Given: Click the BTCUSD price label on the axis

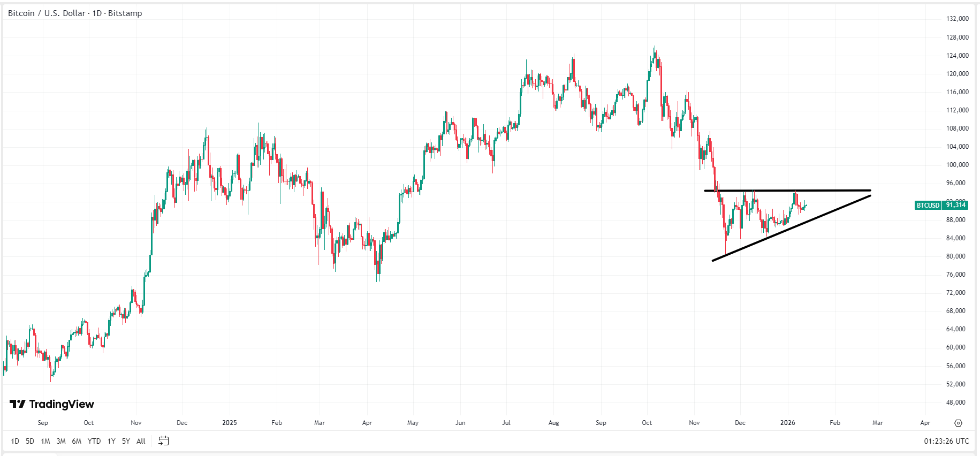Looking at the screenshot, I should pyautogui.click(x=929, y=205).
